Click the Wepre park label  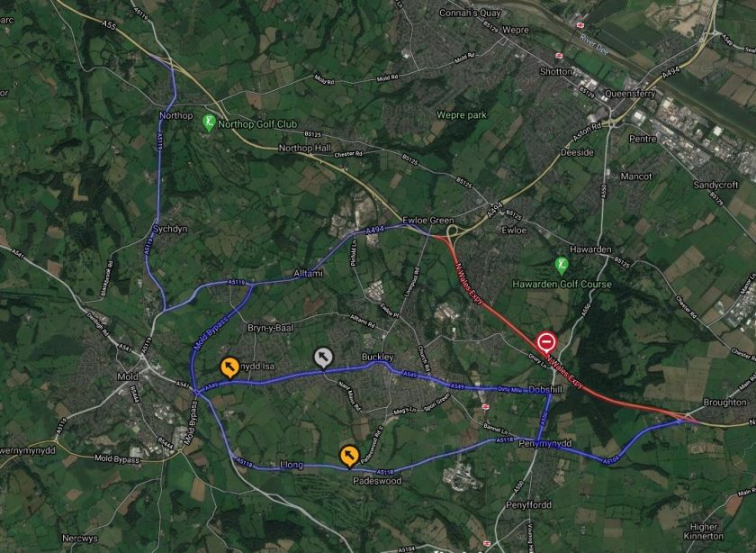coord(462,115)
